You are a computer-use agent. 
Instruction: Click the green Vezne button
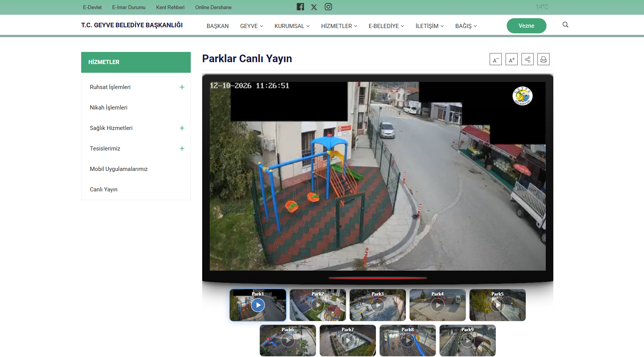(526, 26)
